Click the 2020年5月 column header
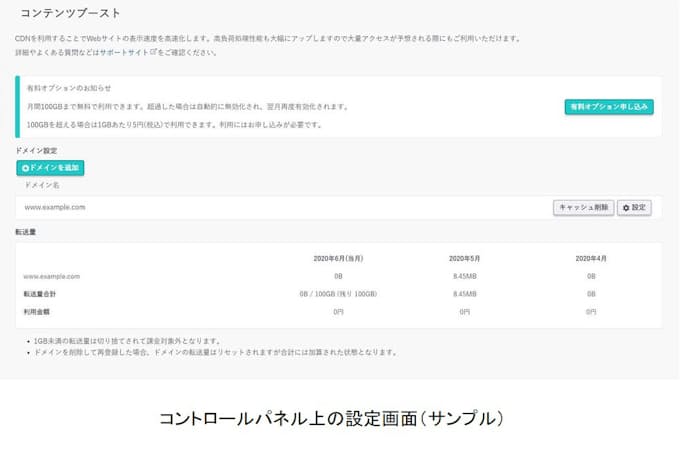This screenshot has width=680, height=459. coord(464,258)
